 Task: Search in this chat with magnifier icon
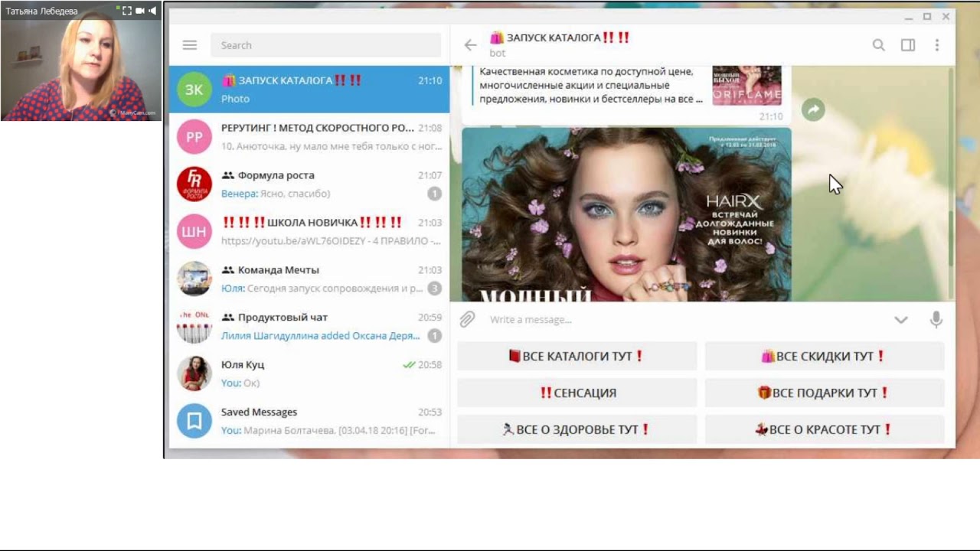pyautogui.click(x=879, y=45)
